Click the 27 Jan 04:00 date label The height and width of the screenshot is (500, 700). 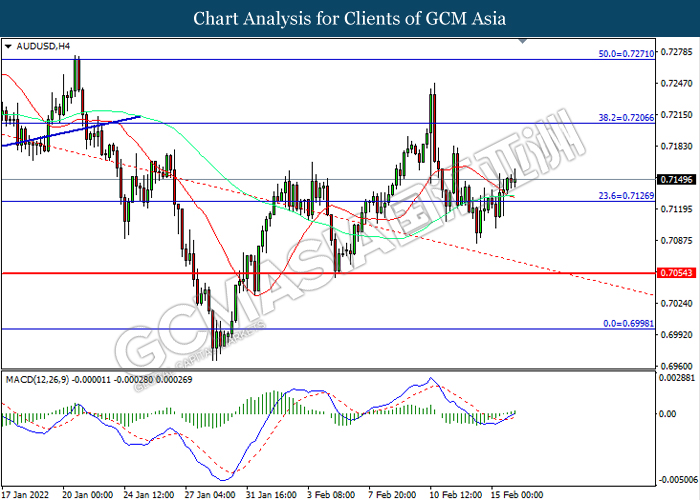(x=210, y=494)
